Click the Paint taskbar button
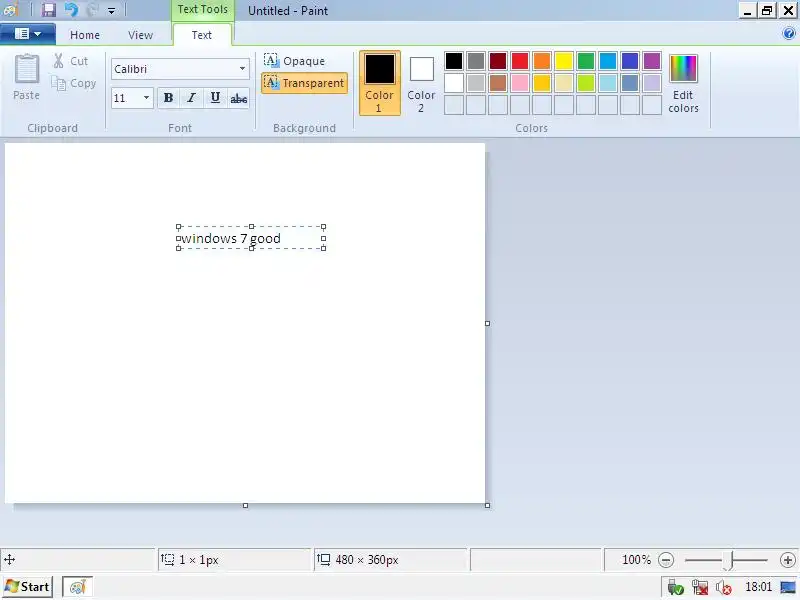The image size is (800, 600). point(78,587)
